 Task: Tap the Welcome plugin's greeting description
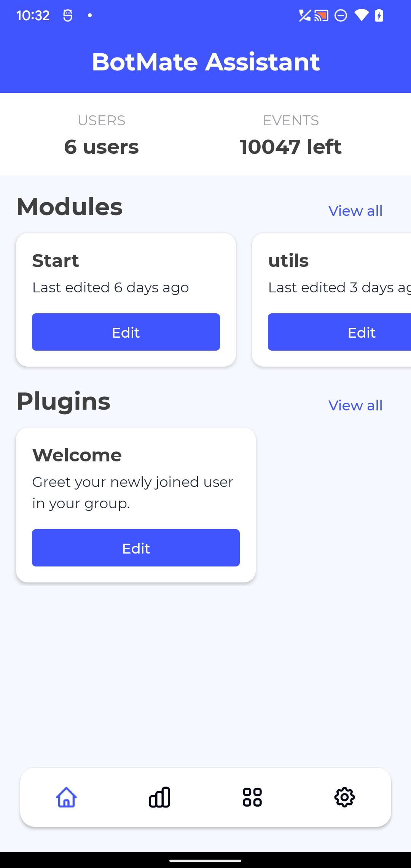coord(132,493)
